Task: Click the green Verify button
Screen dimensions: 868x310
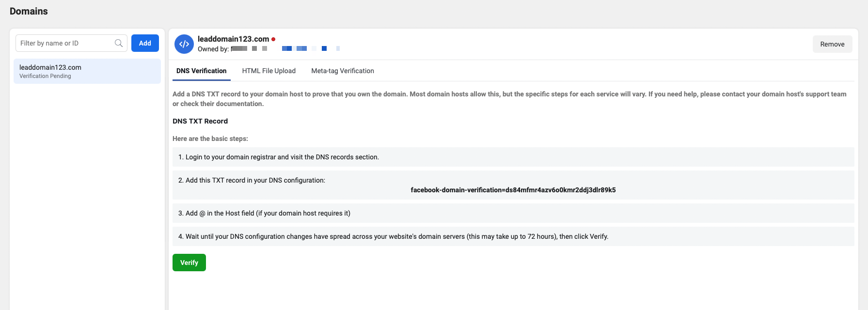Action: 189,263
